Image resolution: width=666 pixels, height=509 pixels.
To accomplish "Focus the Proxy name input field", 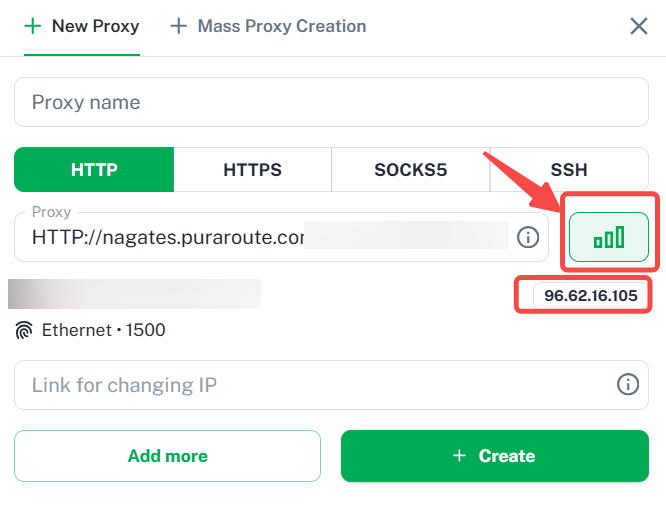I will point(331,102).
